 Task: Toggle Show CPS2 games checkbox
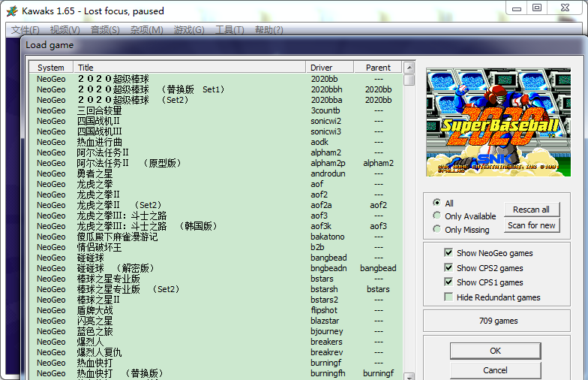pos(448,268)
